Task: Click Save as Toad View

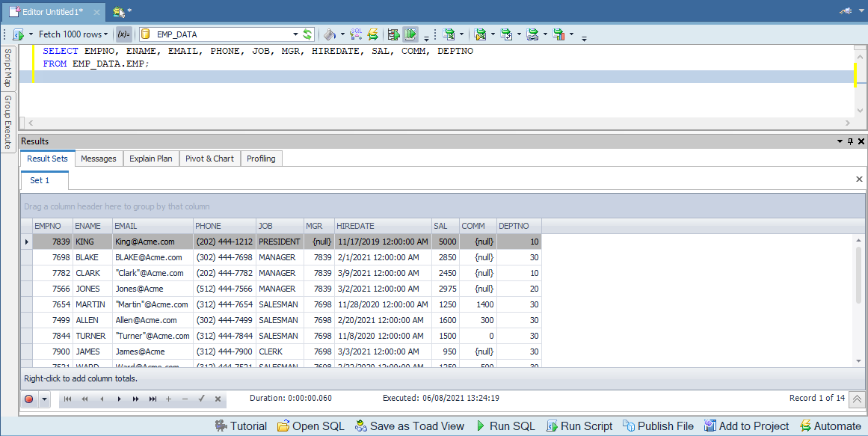Action: [x=410, y=426]
